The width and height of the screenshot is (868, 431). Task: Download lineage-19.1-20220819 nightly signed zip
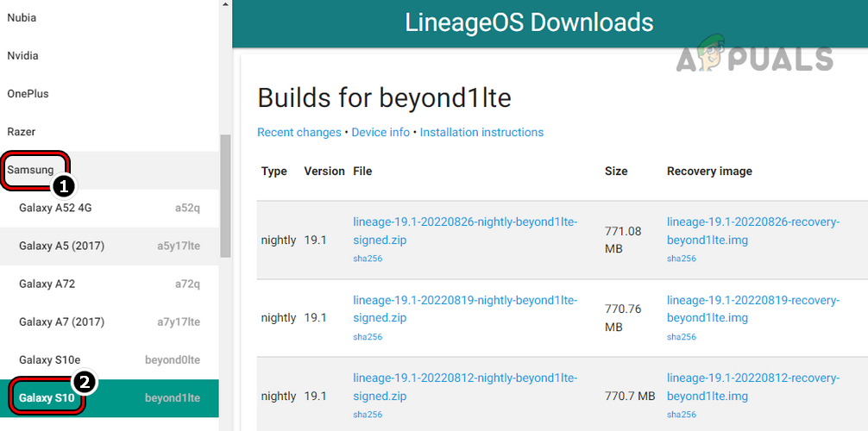pos(465,309)
